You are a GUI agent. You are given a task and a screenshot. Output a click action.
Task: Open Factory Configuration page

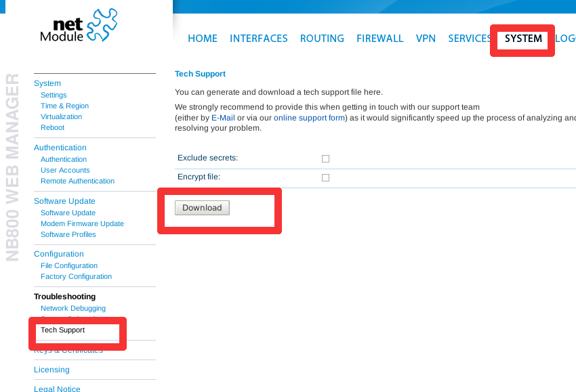[x=76, y=276]
